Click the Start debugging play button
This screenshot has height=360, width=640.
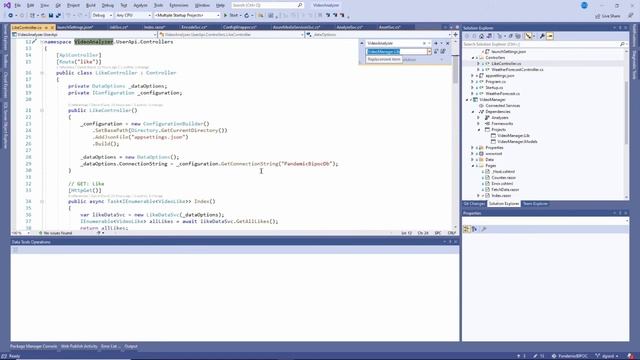[x=225, y=15]
